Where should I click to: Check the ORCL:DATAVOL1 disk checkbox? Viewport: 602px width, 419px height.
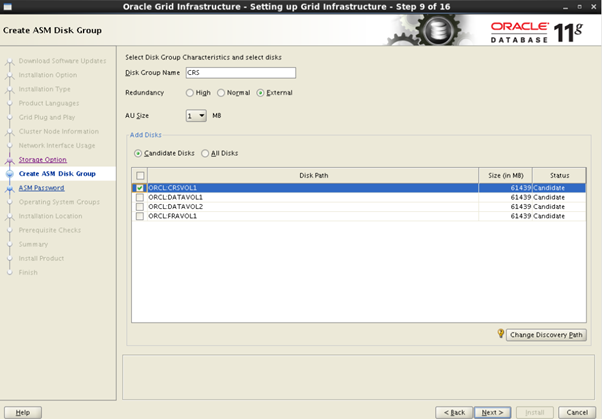[x=140, y=197]
